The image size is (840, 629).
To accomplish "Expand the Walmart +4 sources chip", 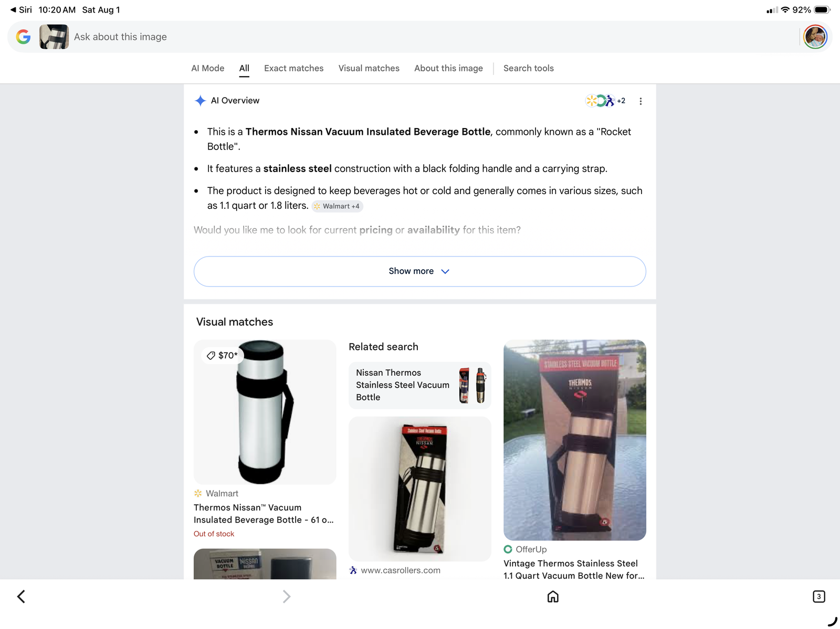I will (x=337, y=206).
